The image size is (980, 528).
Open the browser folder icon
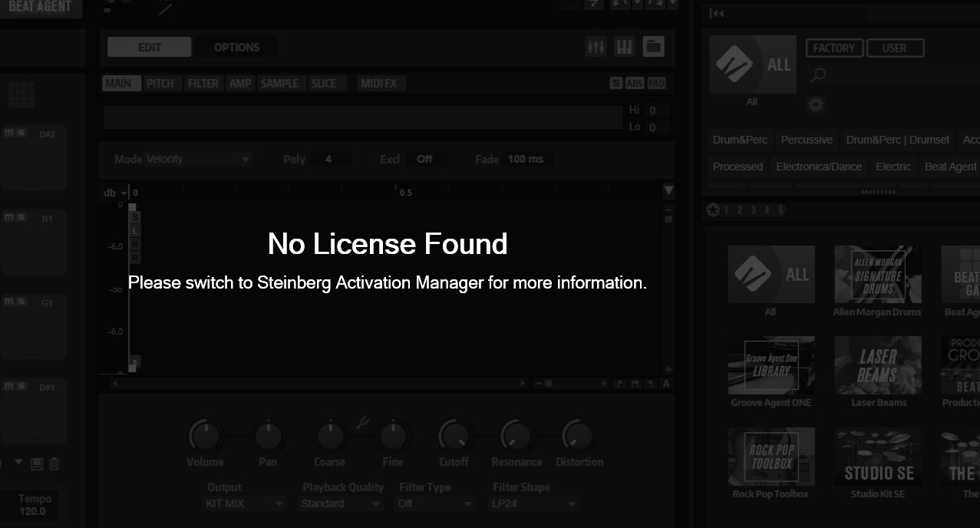click(653, 47)
